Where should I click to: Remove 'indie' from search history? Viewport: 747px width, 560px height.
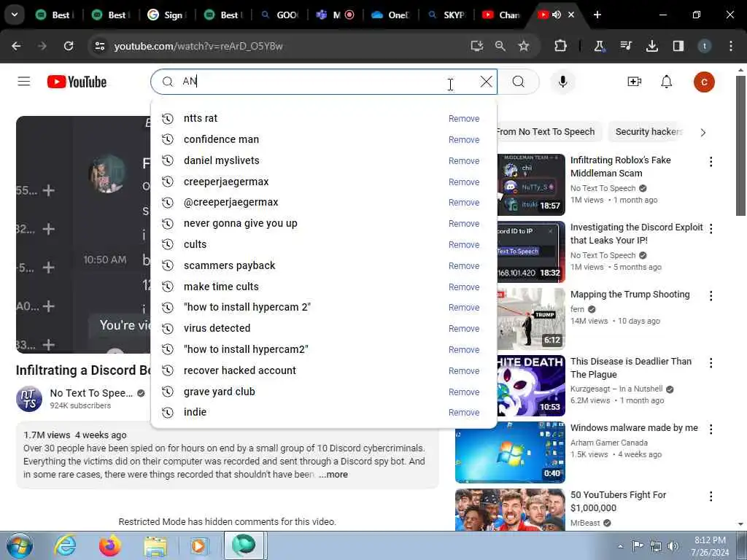463,413
